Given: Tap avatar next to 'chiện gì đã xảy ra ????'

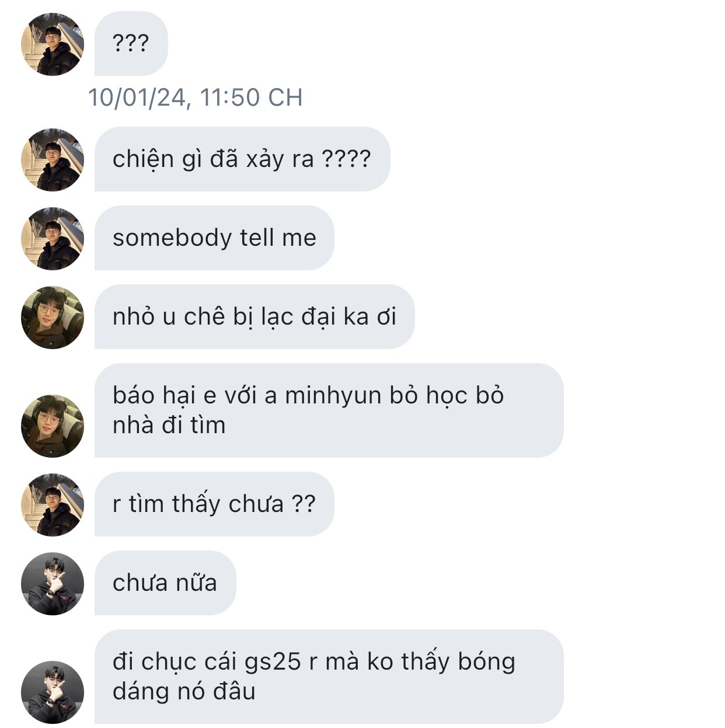Looking at the screenshot, I should point(53,160).
